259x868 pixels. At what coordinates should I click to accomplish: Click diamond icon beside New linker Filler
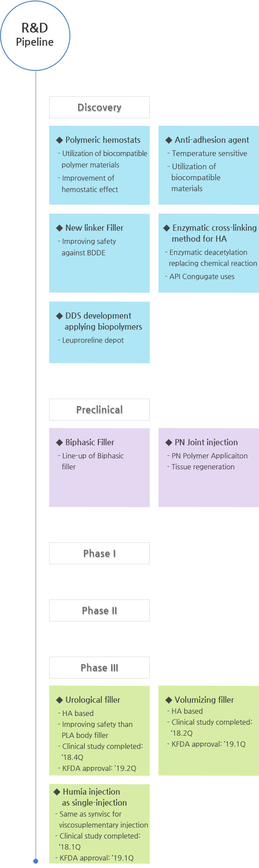pyautogui.click(x=59, y=228)
